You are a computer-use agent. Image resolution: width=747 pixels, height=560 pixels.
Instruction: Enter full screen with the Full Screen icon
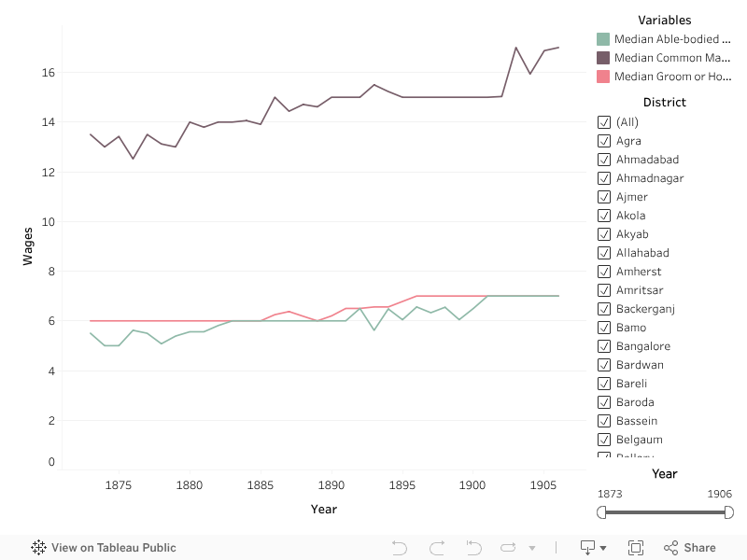tap(636, 548)
